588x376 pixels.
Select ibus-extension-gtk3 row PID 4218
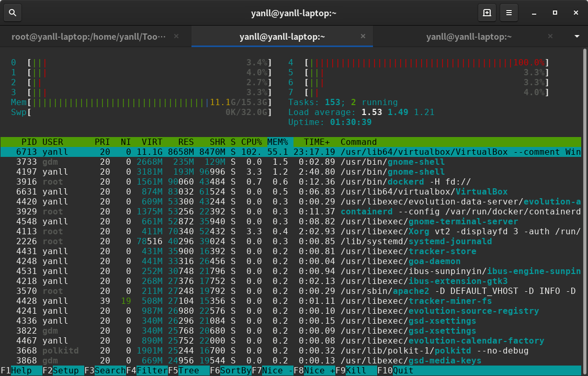pos(291,281)
